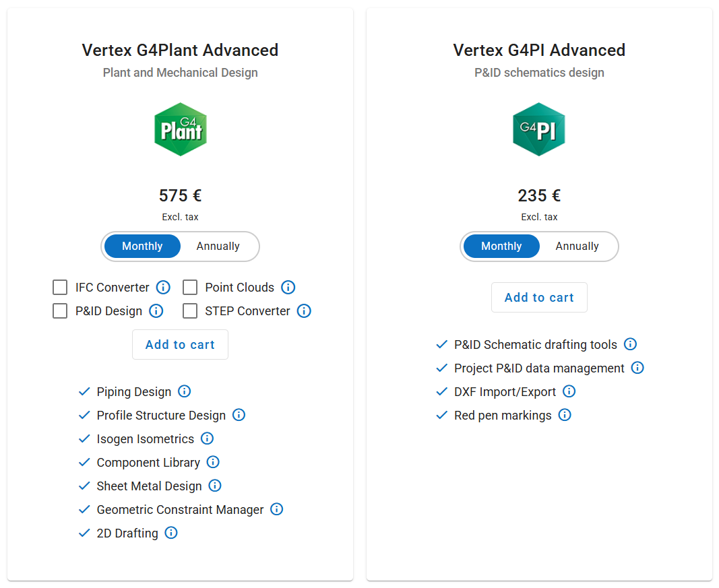Viewport: 719px width, 588px height.
Task: Click info icon beside Sheet Metal Design
Action: (x=214, y=486)
